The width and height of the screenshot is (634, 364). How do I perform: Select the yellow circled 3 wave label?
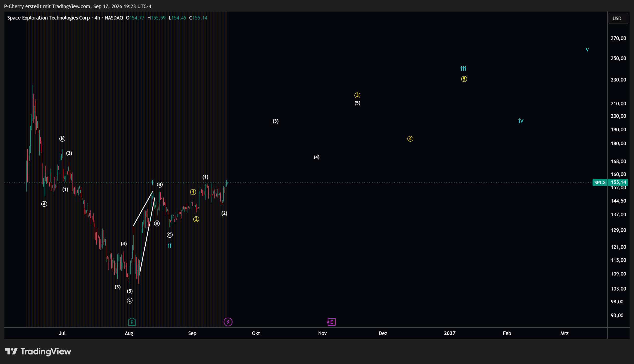(x=357, y=95)
